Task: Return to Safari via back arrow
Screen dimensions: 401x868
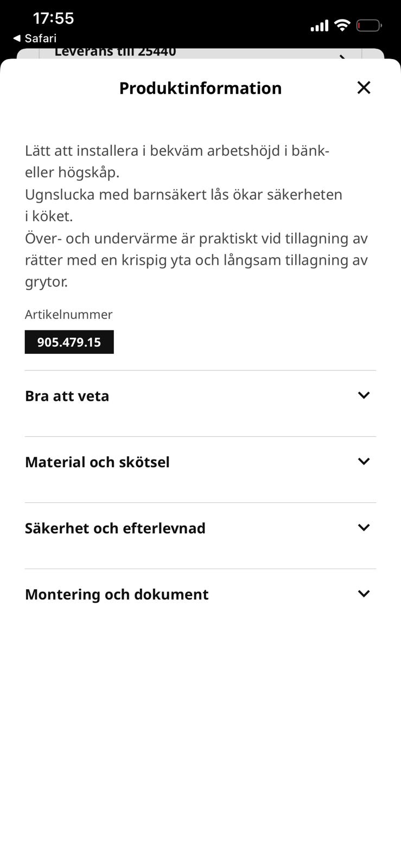Action: click(x=35, y=38)
